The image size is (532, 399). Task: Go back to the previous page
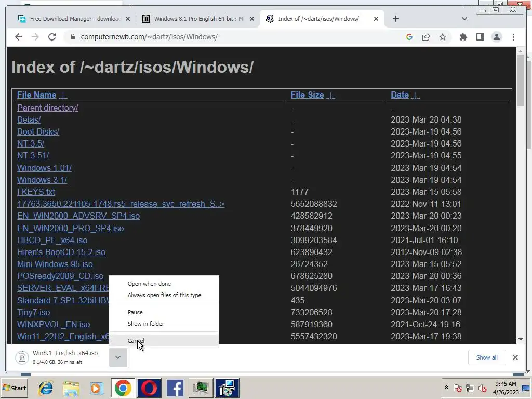point(19,37)
